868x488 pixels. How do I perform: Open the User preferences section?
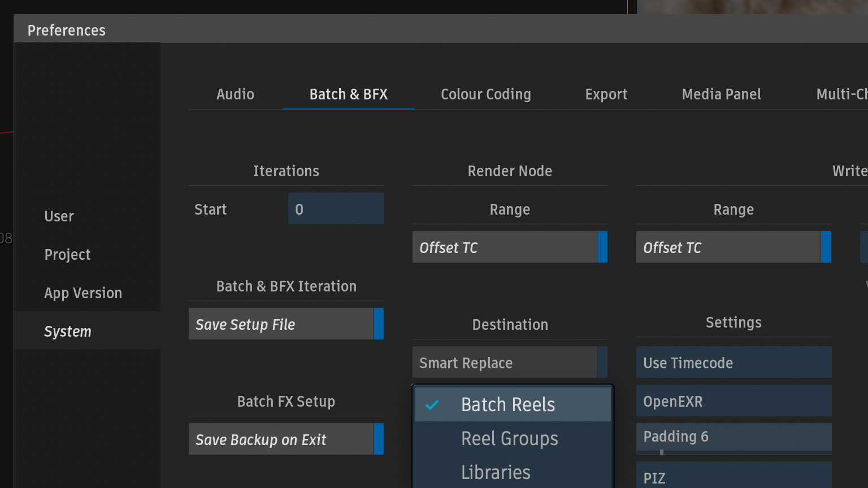point(59,216)
